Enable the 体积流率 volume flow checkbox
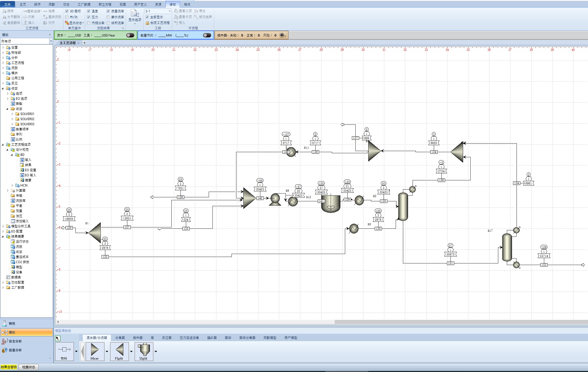 click(108, 23)
